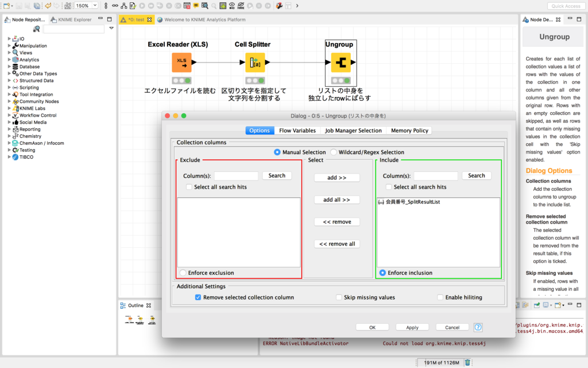Click the pin console icon

(x=537, y=305)
